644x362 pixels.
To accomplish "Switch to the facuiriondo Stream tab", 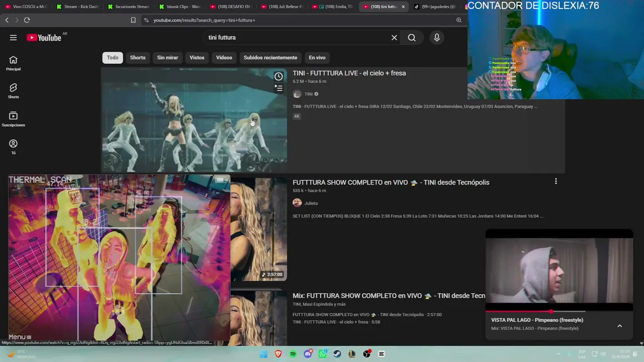I will coord(129,7).
